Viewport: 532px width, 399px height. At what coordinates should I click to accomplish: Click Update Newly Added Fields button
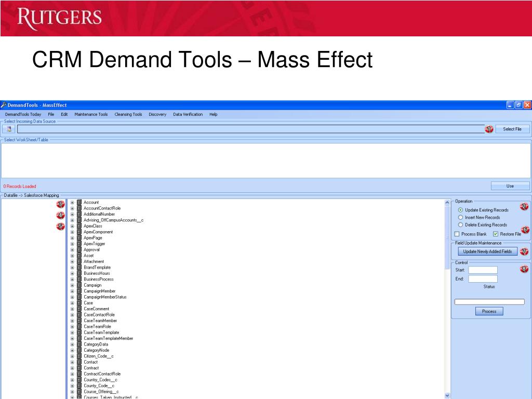[487, 251]
